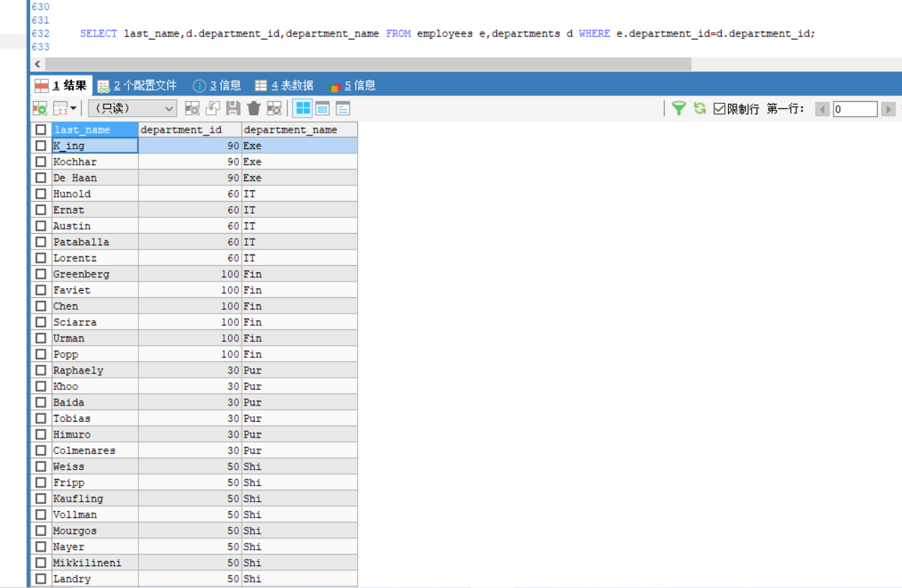The image size is (902, 588).
Task: Check the checkbox beside Greenberg row
Action: [41, 274]
